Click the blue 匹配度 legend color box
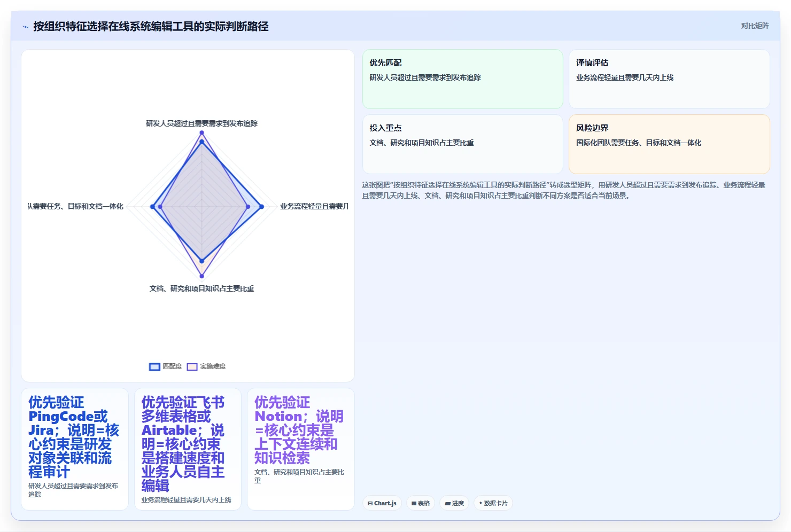The height and width of the screenshot is (532, 791). click(x=154, y=366)
